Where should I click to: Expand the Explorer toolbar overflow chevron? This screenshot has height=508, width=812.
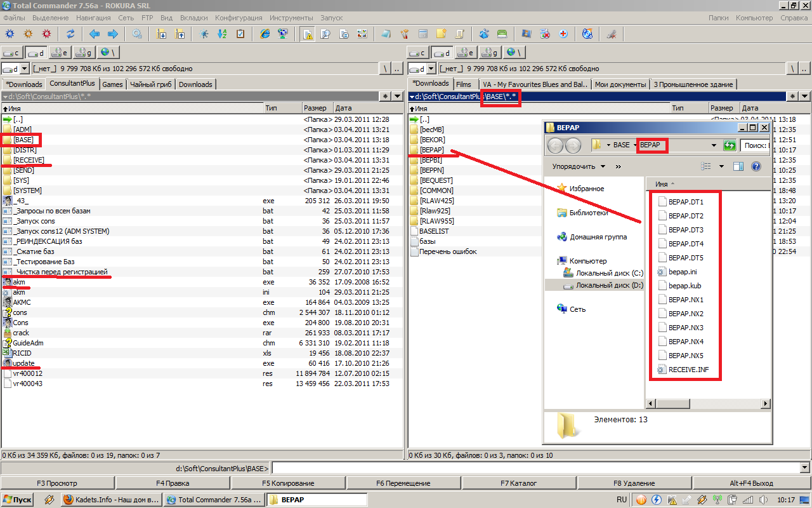(x=619, y=166)
